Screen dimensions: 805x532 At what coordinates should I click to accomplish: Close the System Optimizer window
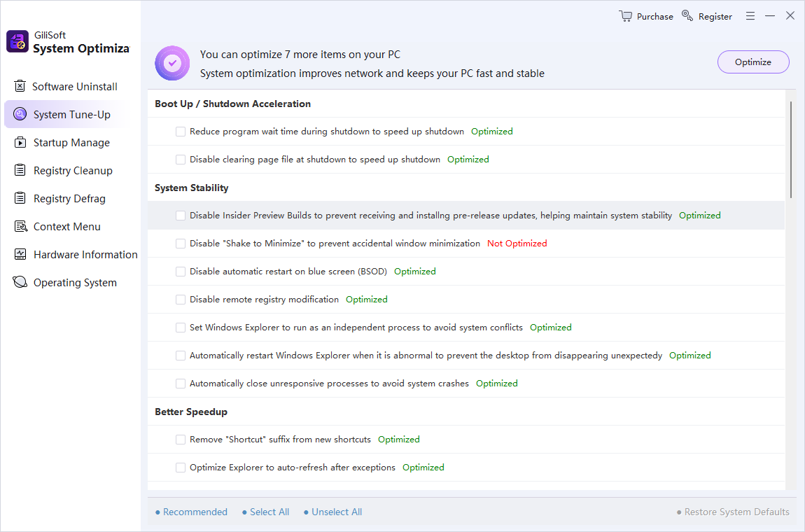(790, 15)
